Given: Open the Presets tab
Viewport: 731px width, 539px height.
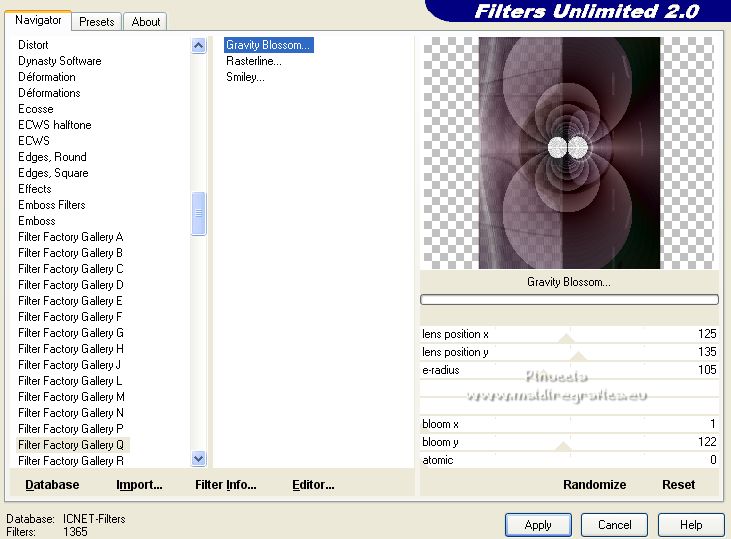Looking at the screenshot, I should pos(97,22).
